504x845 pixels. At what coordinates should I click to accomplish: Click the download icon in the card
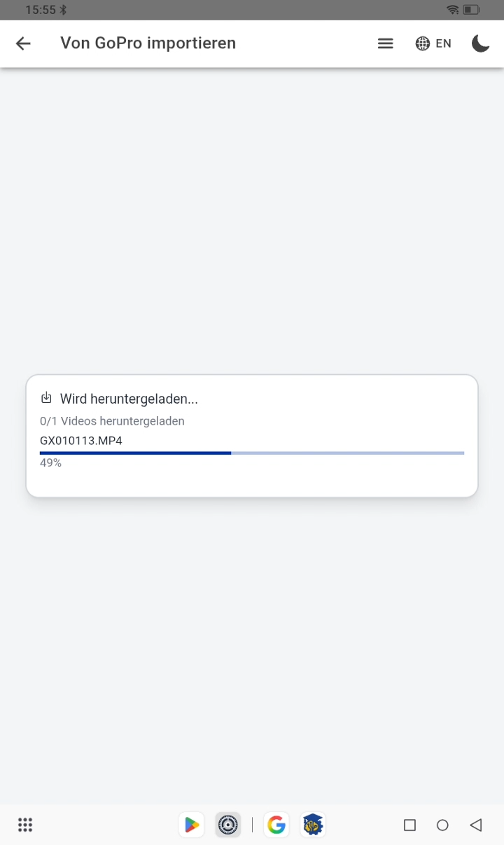(47, 399)
